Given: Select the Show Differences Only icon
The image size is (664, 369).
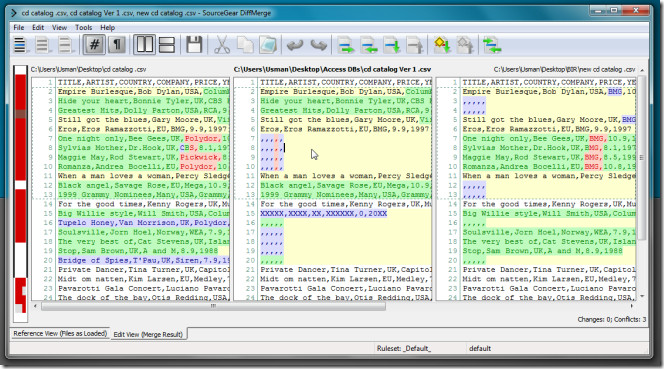Looking at the screenshot, I should 42,45.
